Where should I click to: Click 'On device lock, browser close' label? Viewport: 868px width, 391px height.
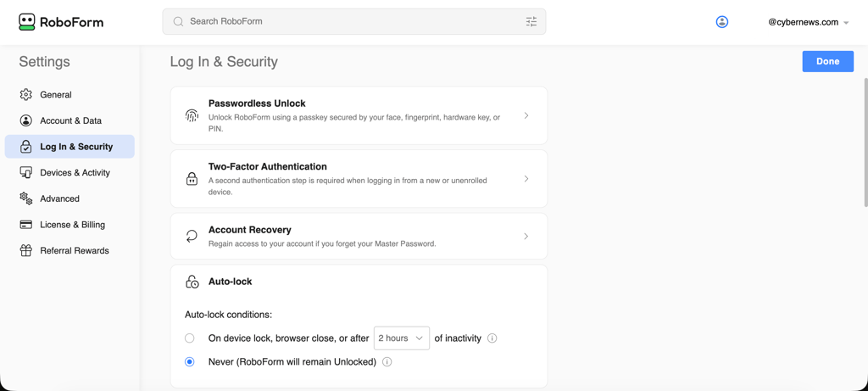[288, 338]
